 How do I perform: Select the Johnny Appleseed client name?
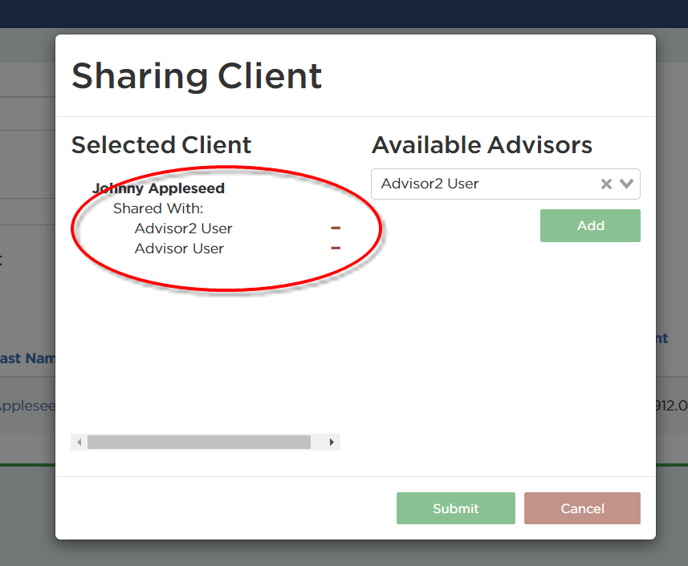tap(158, 188)
